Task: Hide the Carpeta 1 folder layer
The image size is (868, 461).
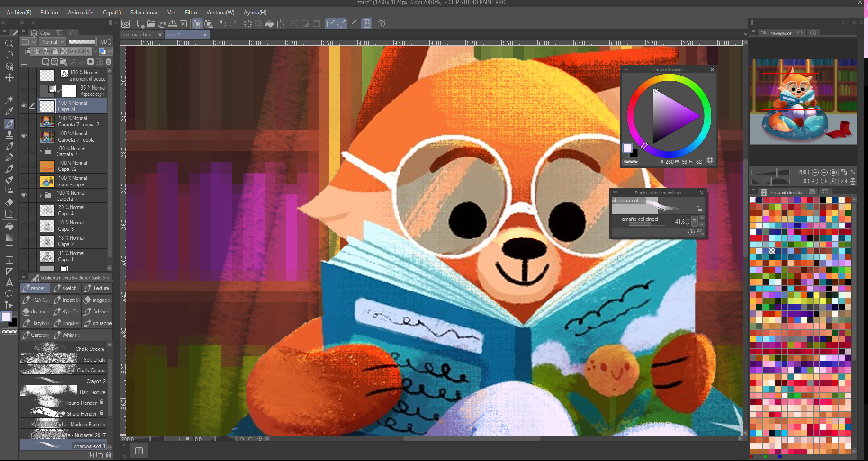Action: pos(24,195)
